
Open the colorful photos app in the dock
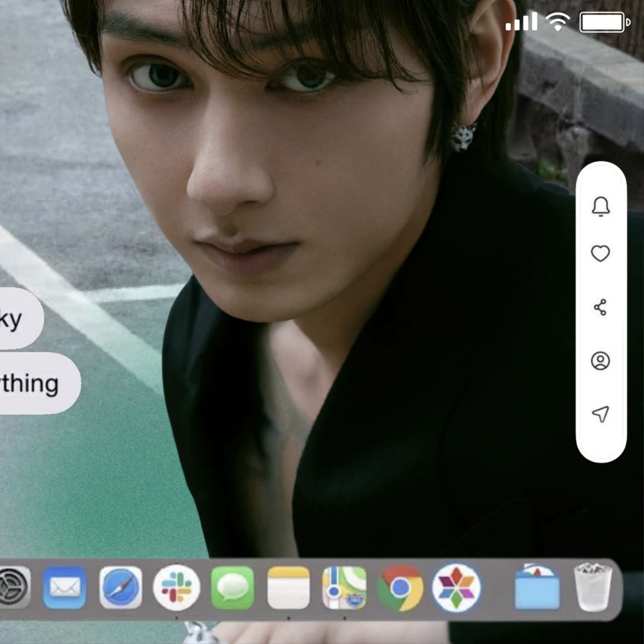457,588
